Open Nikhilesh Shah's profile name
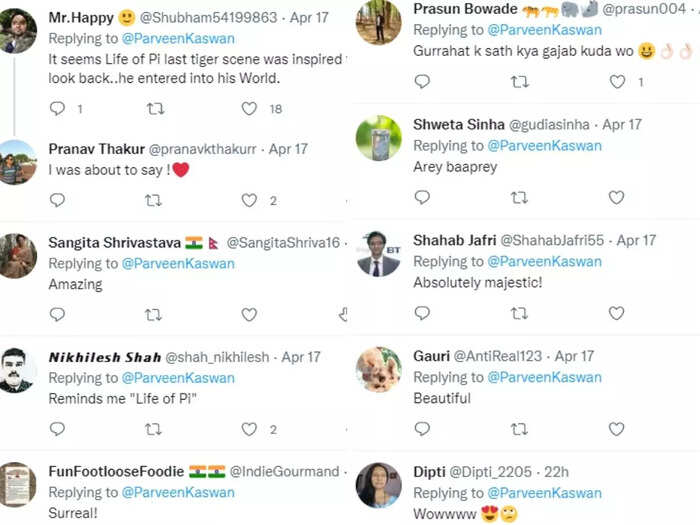This screenshot has height=525, width=700. point(105,357)
